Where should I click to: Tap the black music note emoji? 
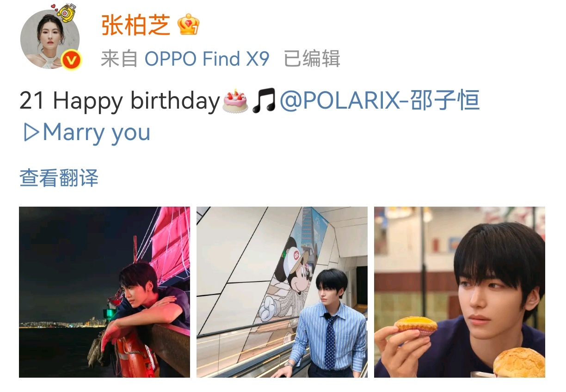[x=264, y=101]
